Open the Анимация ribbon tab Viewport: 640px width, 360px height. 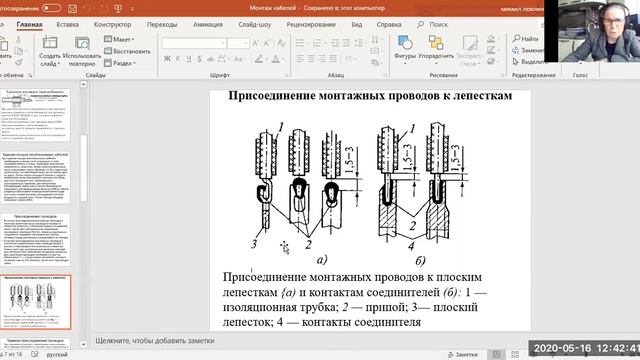tap(208, 24)
